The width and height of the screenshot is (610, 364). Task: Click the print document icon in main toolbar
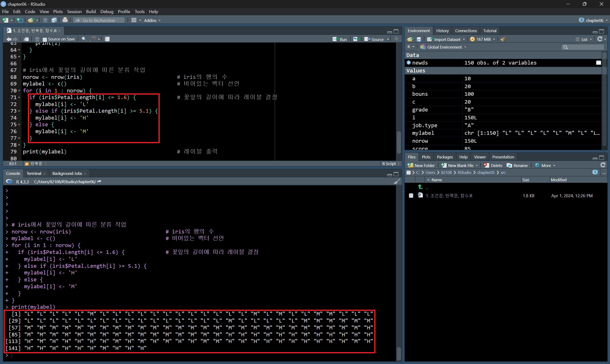pyautogui.click(x=65, y=20)
